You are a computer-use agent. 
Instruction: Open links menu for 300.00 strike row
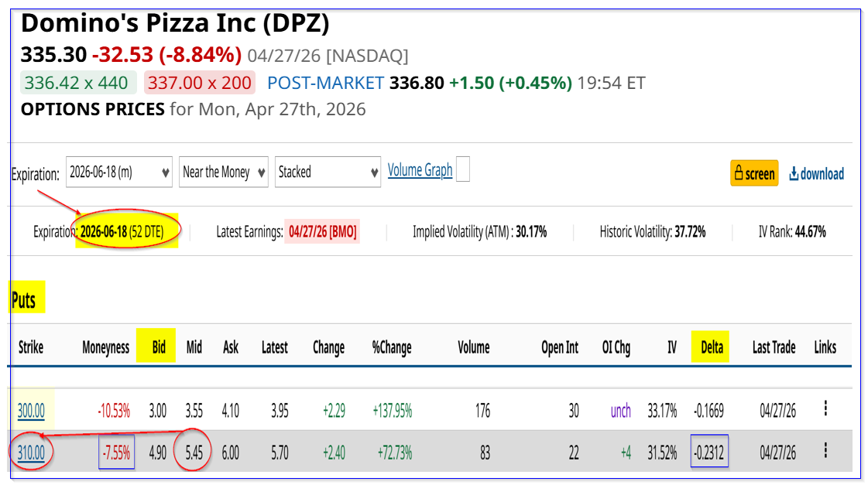click(x=825, y=409)
